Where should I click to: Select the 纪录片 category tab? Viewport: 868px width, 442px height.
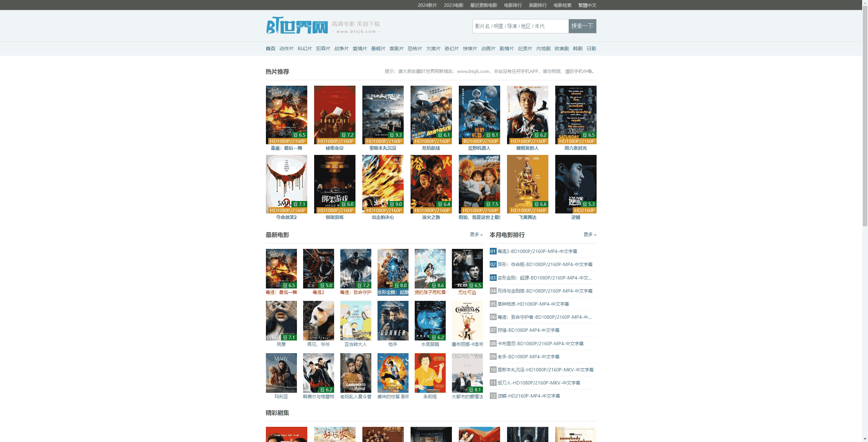525,49
